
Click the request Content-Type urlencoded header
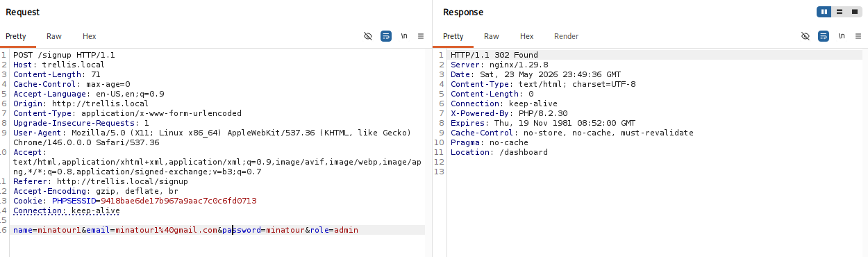click(127, 113)
